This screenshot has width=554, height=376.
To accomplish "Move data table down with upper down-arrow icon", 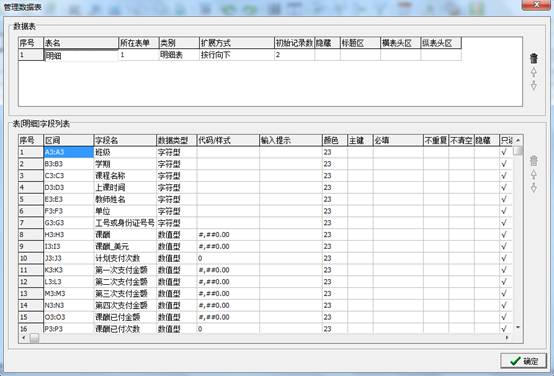I will [x=534, y=85].
